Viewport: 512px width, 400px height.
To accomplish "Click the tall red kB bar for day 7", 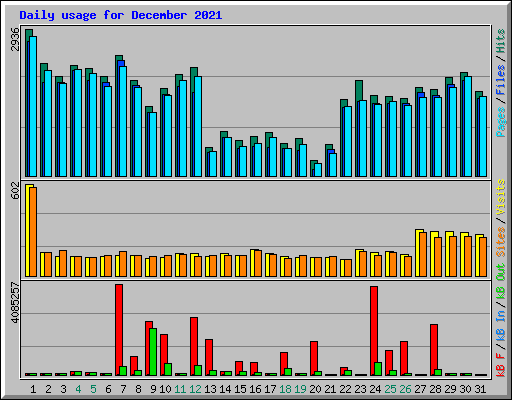I will 119,330.
